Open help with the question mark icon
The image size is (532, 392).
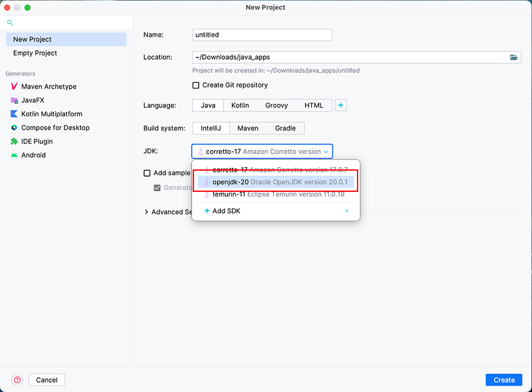click(17, 380)
